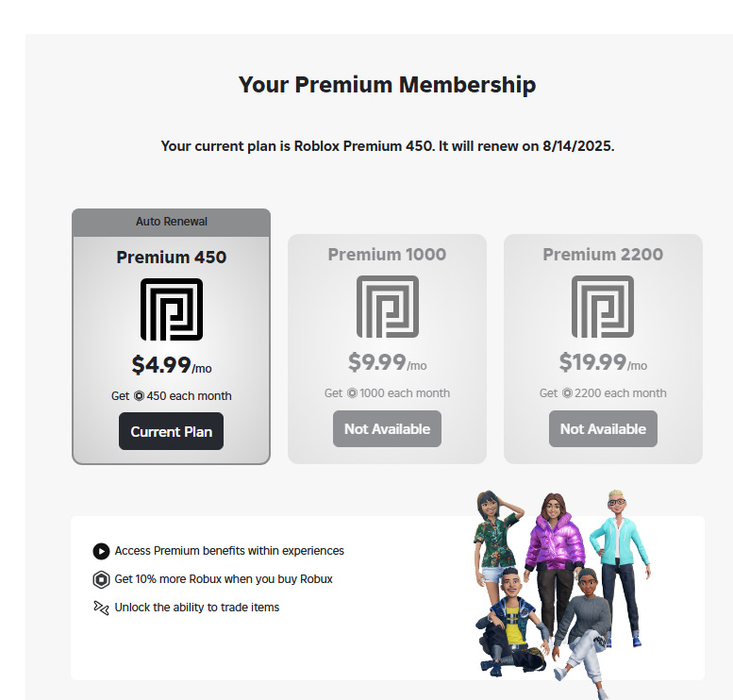Click the Premium 2200 logo icon

tap(603, 307)
